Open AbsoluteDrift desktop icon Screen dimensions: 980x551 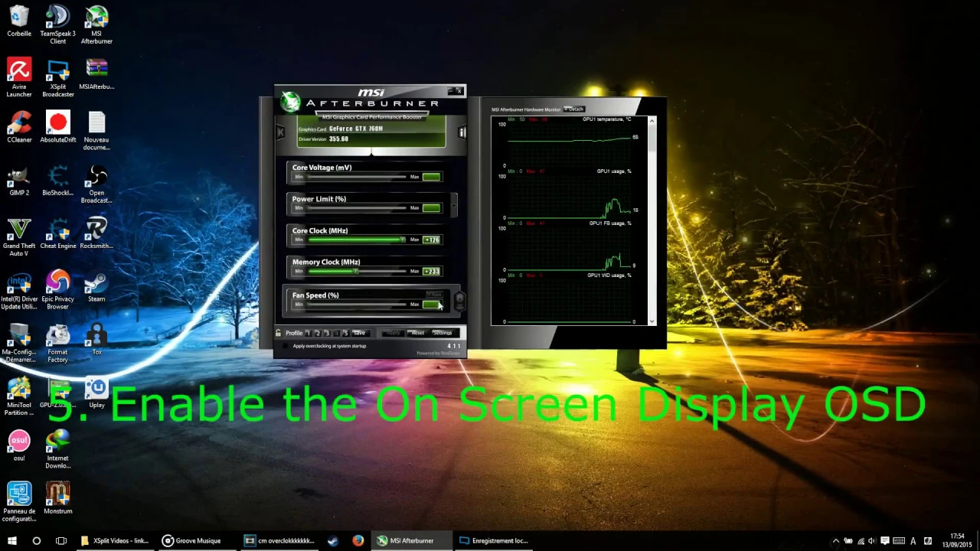click(x=58, y=127)
